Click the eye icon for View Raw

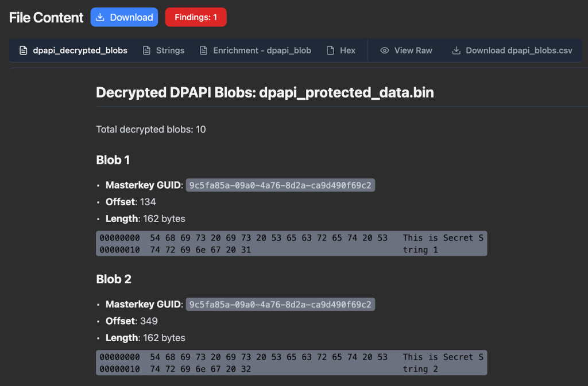click(385, 50)
